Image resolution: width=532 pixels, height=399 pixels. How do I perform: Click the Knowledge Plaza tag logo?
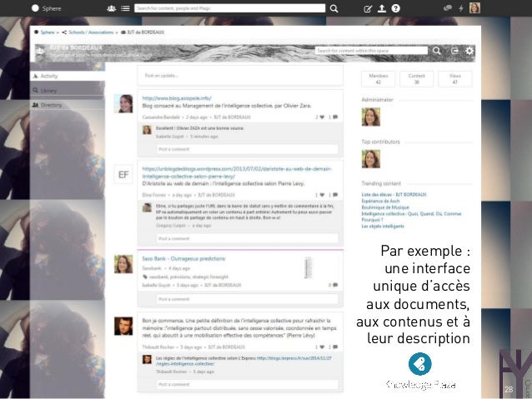pos(420,364)
